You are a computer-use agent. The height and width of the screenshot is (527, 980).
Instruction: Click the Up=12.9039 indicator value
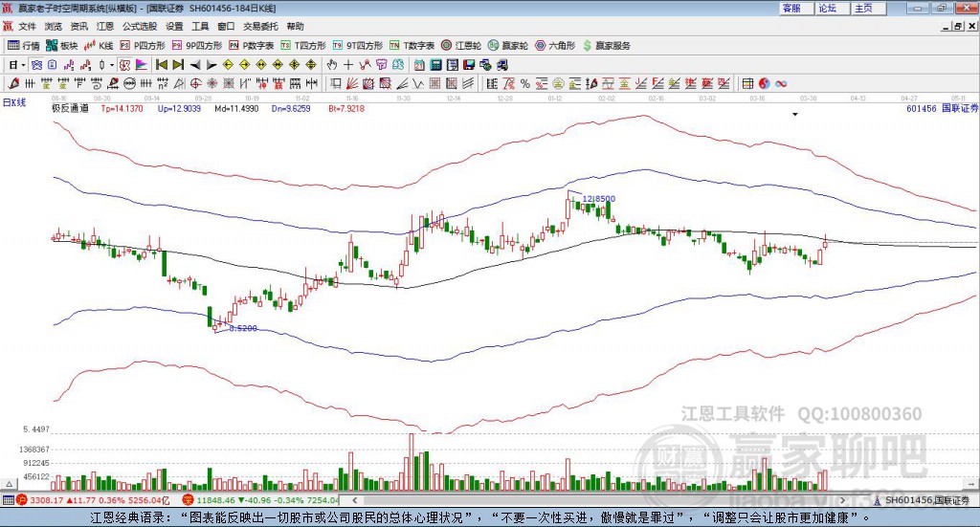[x=179, y=109]
